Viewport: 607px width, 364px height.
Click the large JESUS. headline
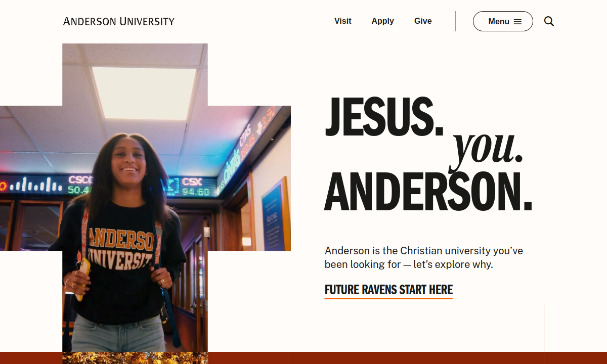384,118
